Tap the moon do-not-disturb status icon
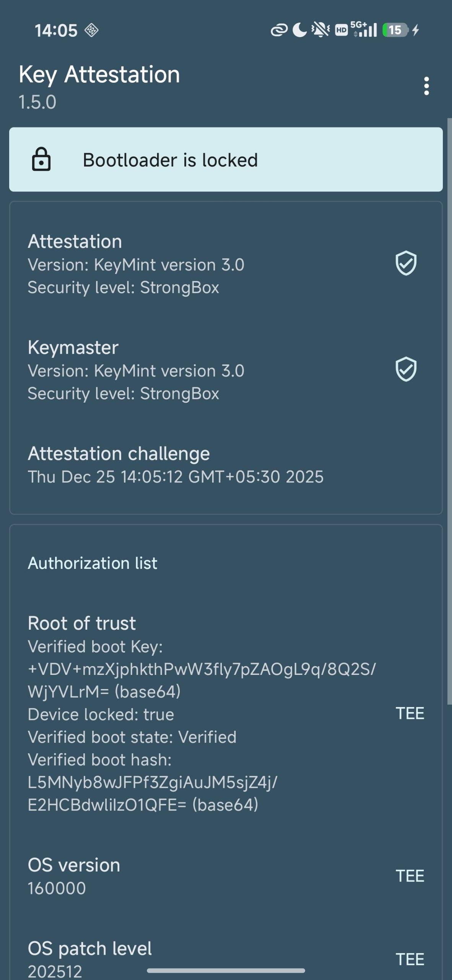The image size is (452, 980). pos(299,30)
